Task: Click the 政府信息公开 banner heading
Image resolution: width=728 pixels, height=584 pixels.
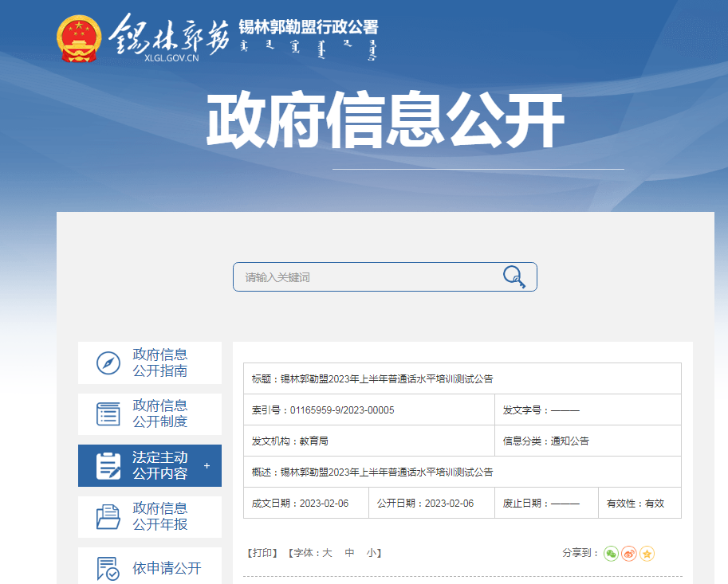Action: point(385,120)
